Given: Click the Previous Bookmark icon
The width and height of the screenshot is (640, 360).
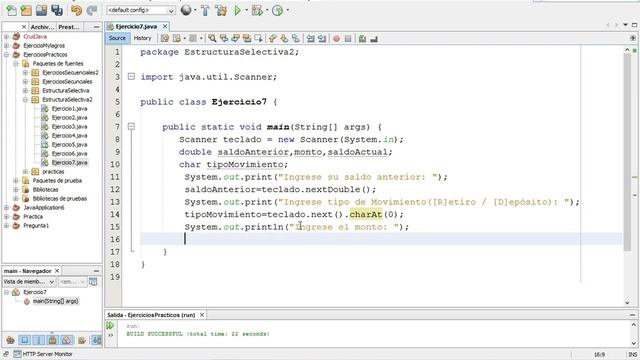Looking at the screenshot, I should (272, 38).
